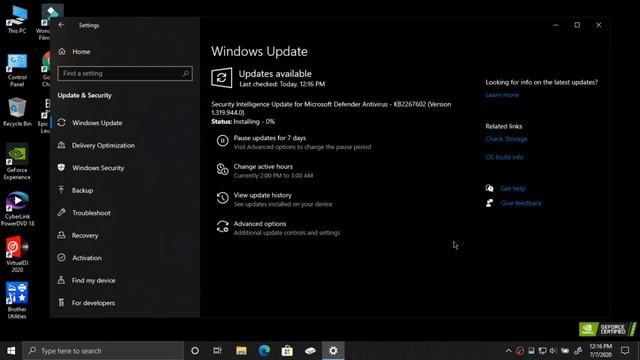Click the volume speaker tray icon
The image size is (640, 360).
pos(553,351)
